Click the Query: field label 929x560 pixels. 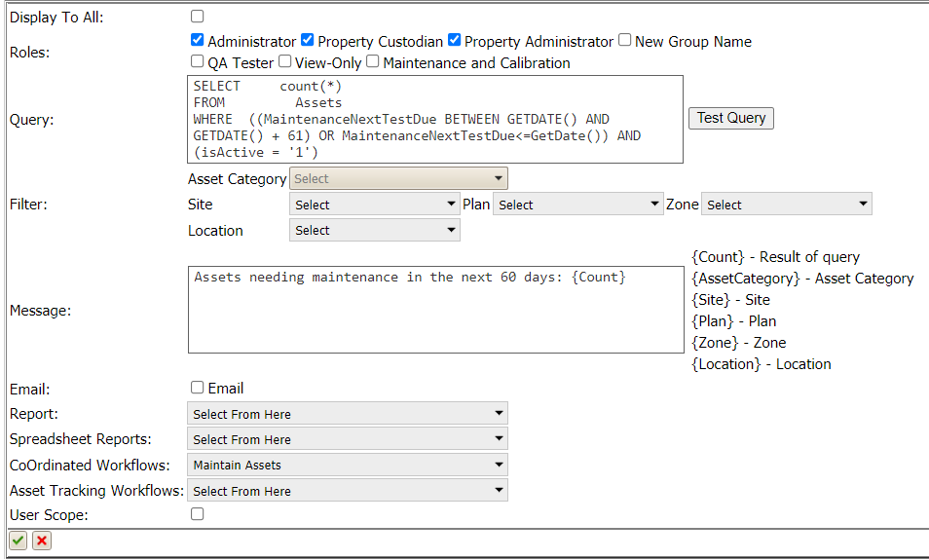coord(31,120)
